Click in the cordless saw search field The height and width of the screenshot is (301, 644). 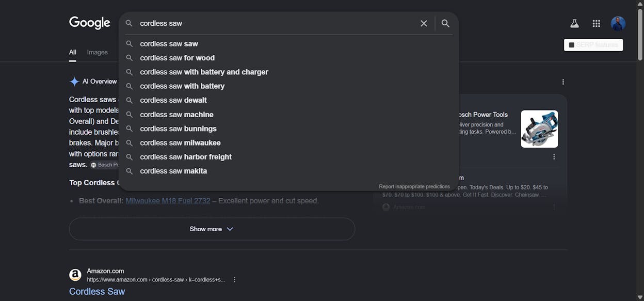276,23
